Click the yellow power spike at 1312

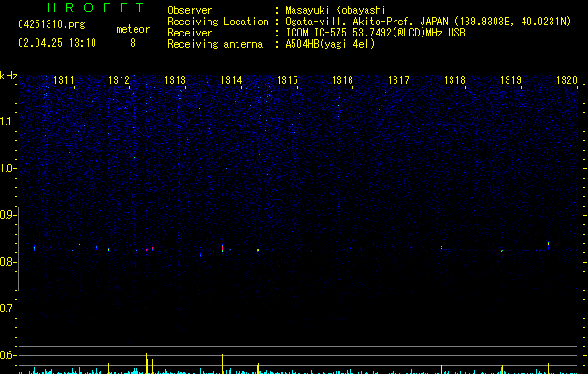tap(108, 364)
